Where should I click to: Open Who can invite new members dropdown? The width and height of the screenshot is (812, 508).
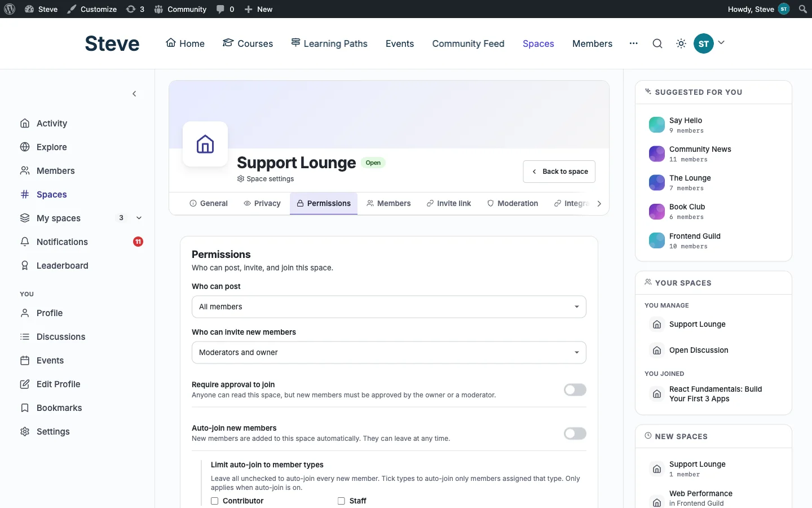pos(389,353)
